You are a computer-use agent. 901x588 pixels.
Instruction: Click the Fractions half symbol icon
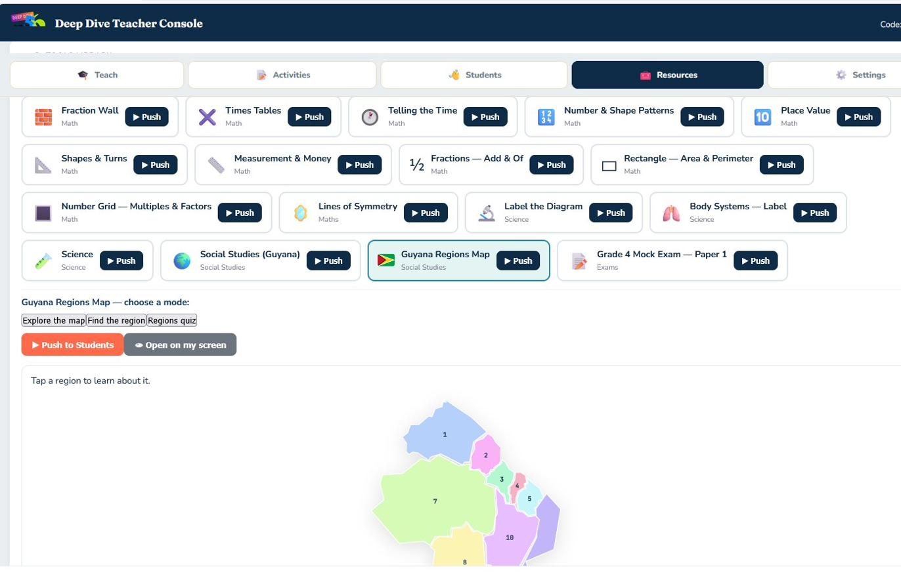pyautogui.click(x=417, y=165)
